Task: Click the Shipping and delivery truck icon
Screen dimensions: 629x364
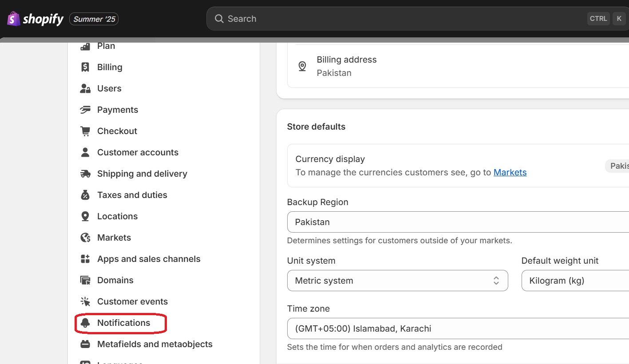Action: click(x=85, y=174)
